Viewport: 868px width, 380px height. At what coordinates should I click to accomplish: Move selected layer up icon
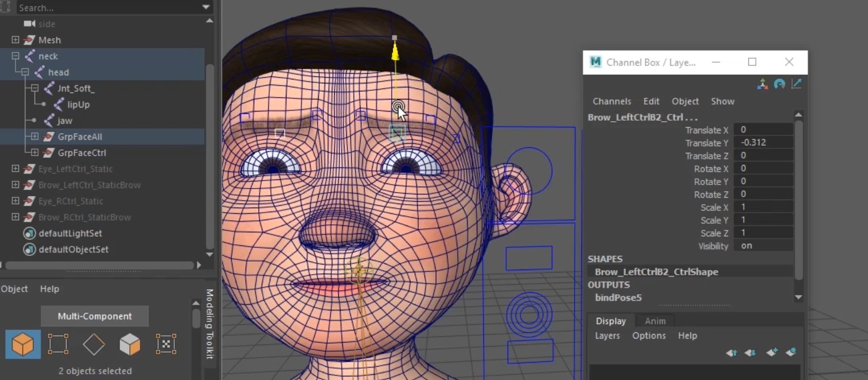(732, 352)
